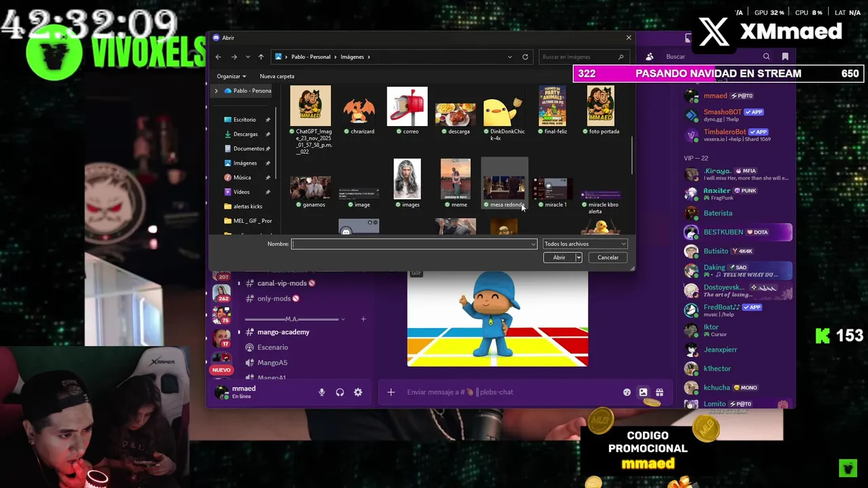Add a channel to M.A. category
This screenshot has height=488, width=868.
(x=363, y=319)
